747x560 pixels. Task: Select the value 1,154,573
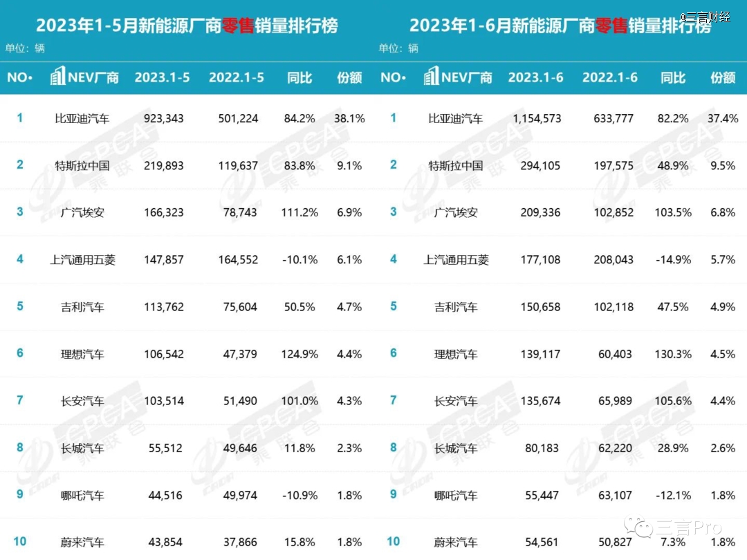coord(537,119)
